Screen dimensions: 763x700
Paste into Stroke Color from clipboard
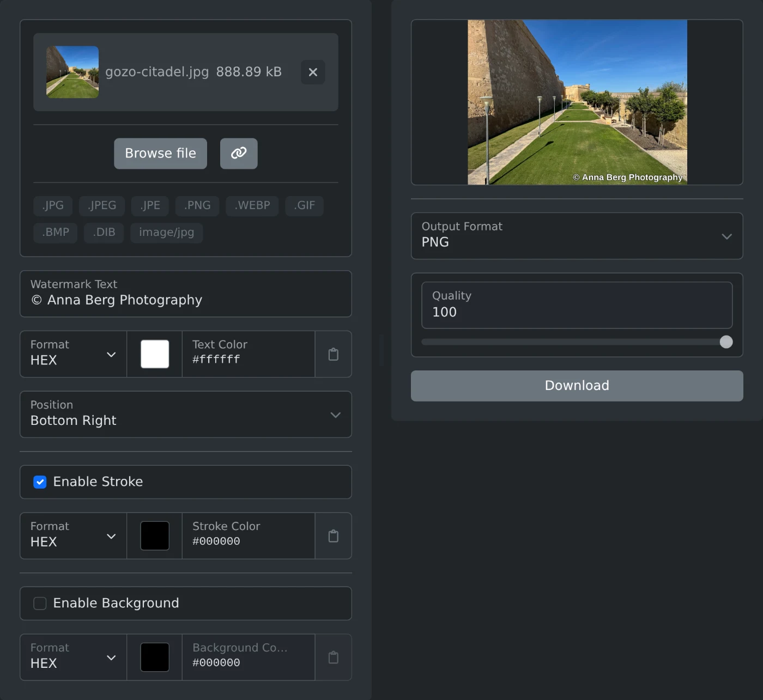coord(334,536)
